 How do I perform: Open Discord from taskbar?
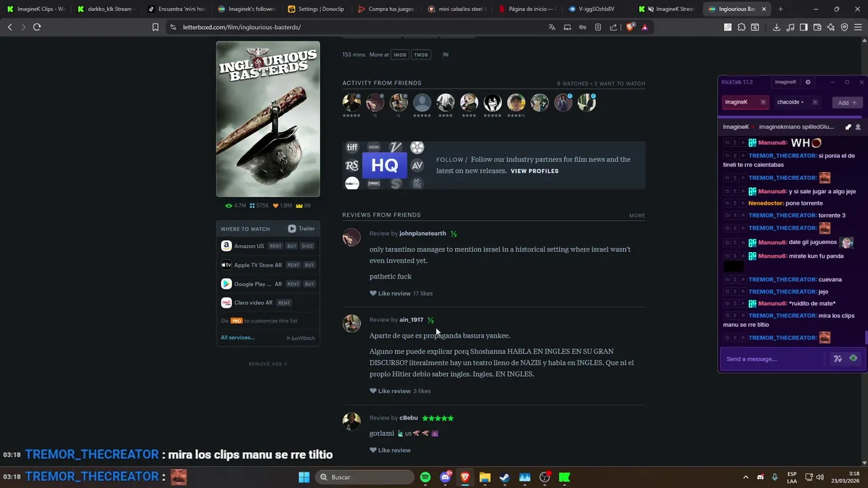(445, 477)
